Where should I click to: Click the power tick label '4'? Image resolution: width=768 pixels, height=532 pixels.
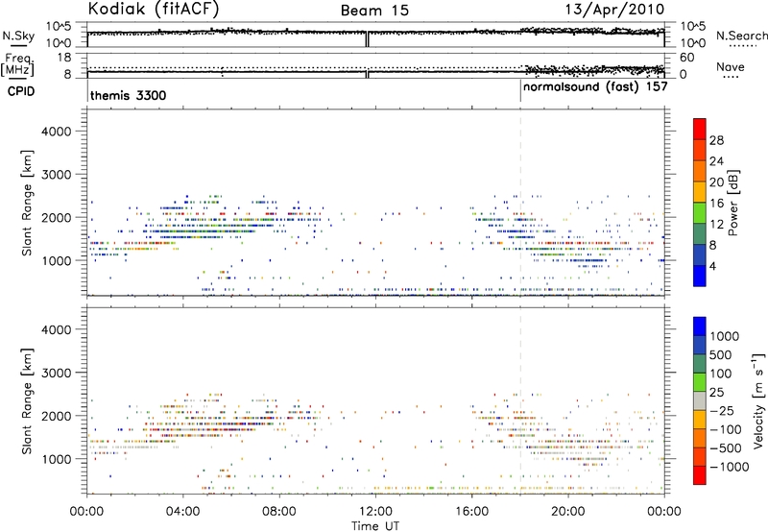coord(712,266)
